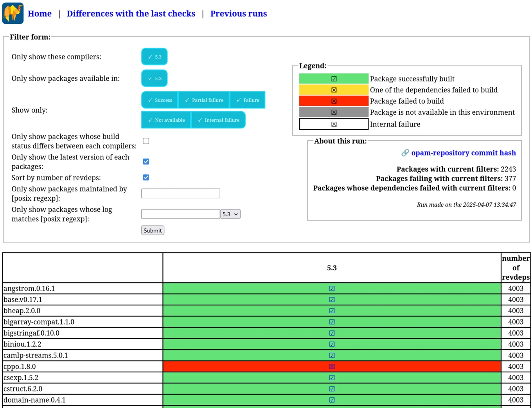The image size is (532, 408).
Task: Click the red failure icon for cppo.1.8.0
Action: pos(332,366)
